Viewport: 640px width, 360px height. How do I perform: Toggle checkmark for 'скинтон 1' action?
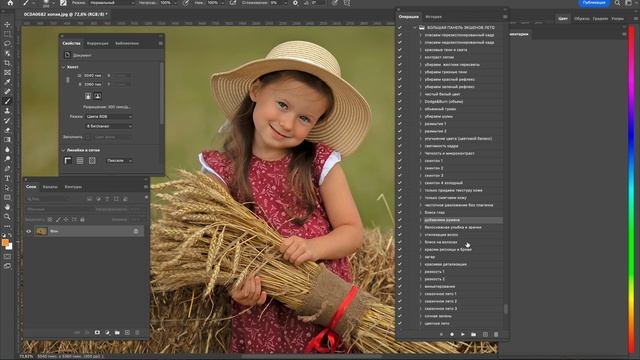400,161
